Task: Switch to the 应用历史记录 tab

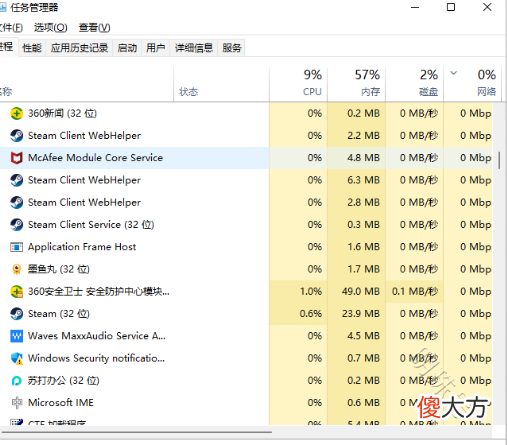Action: (x=79, y=48)
